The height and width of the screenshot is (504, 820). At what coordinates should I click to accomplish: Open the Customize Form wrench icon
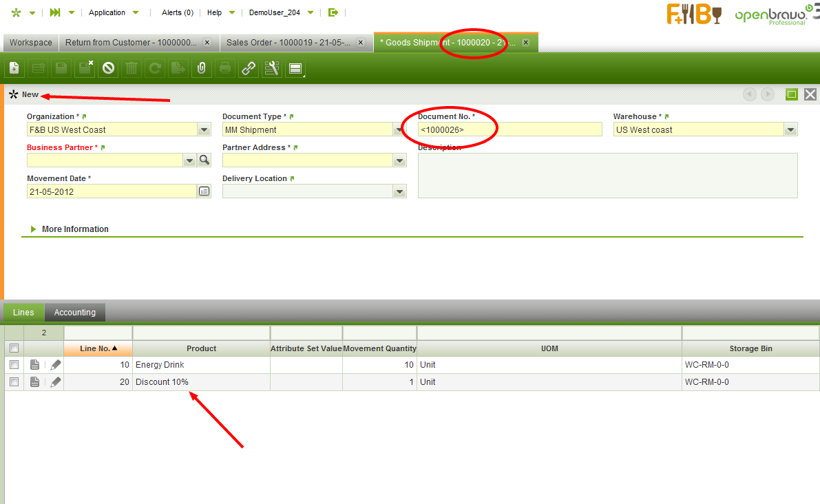271,68
